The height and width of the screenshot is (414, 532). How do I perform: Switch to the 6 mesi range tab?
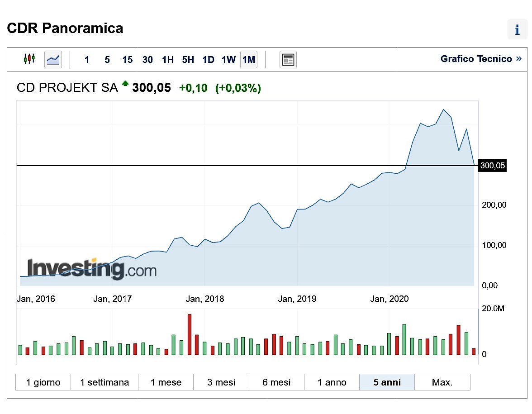(x=276, y=382)
